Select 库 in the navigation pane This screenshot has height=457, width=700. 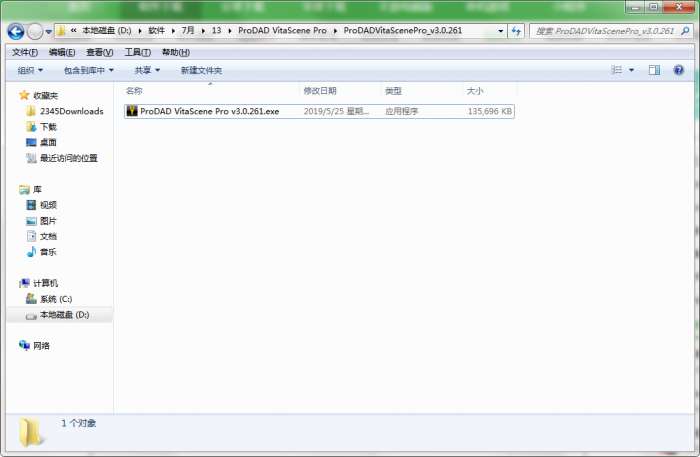(38, 189)
